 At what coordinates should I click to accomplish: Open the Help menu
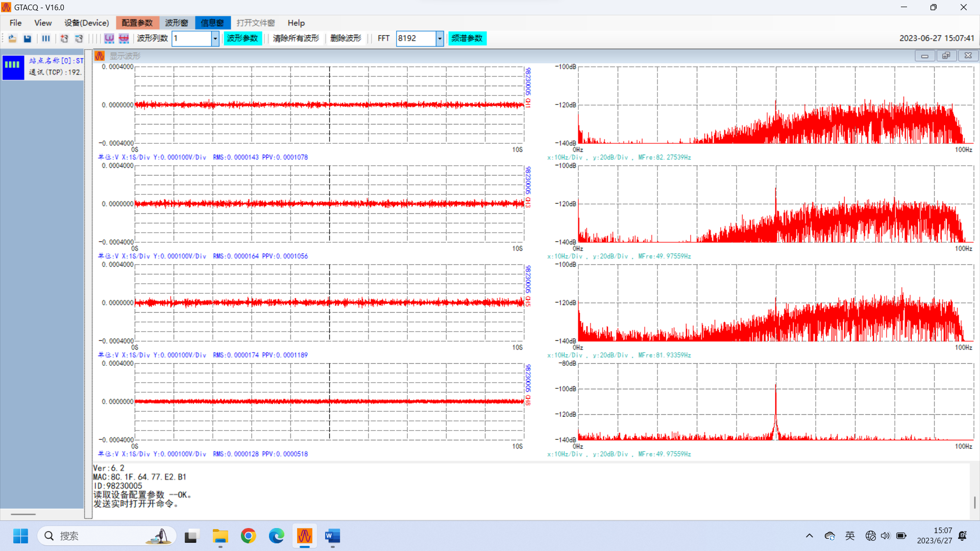(x=296, y=23)
